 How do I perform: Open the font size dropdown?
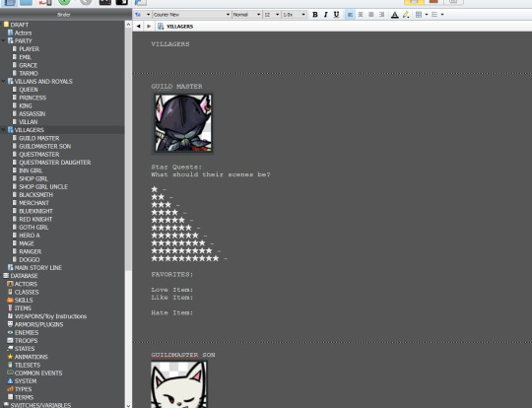[272, 15]
